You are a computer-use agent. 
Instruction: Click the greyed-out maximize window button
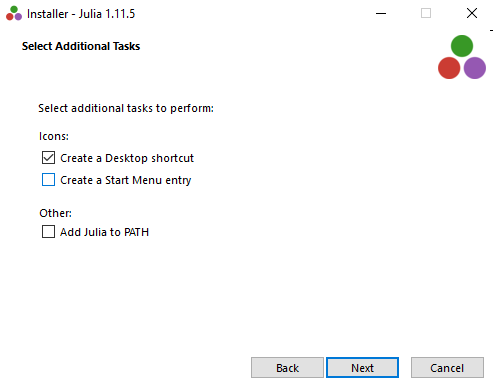pos(426,13)
